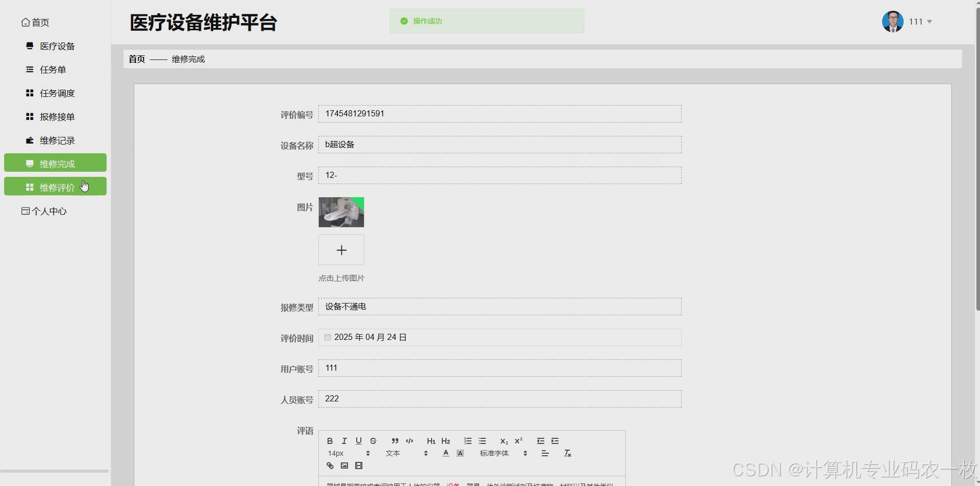Insert an image in the comment editor
980x486 pixels.
344,465
